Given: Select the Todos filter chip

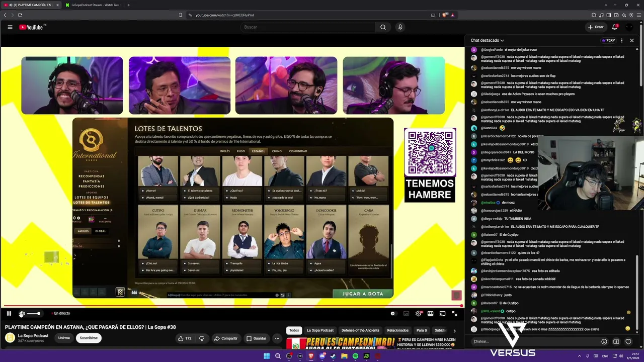Looking at the screenshot, I should (x=294, y=330).
